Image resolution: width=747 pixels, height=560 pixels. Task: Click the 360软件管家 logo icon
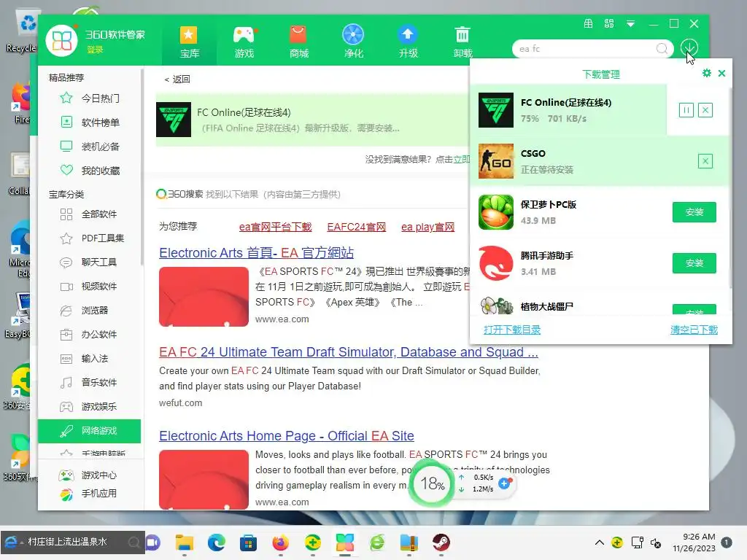(61, 41)
